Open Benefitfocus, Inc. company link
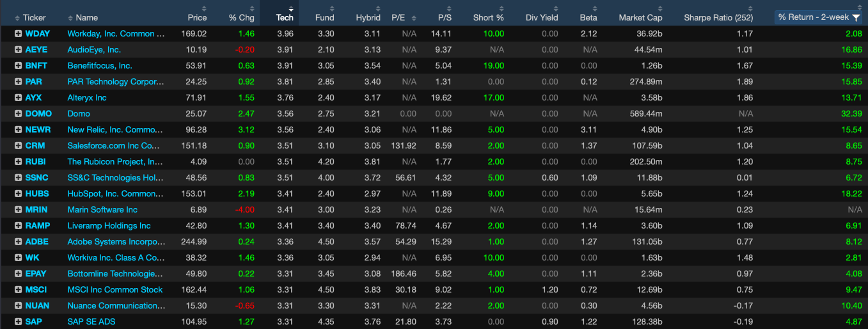The width and height of the screenshot is (868, 329). [x=100, y=65]
